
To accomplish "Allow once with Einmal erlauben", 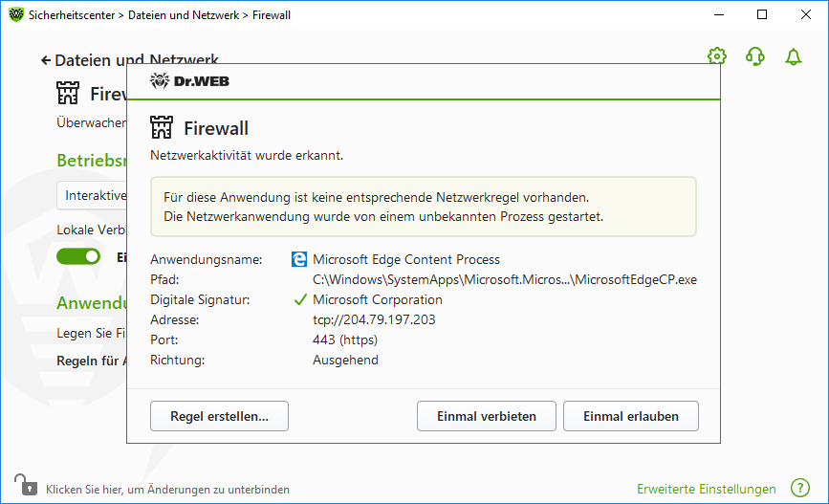I will point(630,416).
